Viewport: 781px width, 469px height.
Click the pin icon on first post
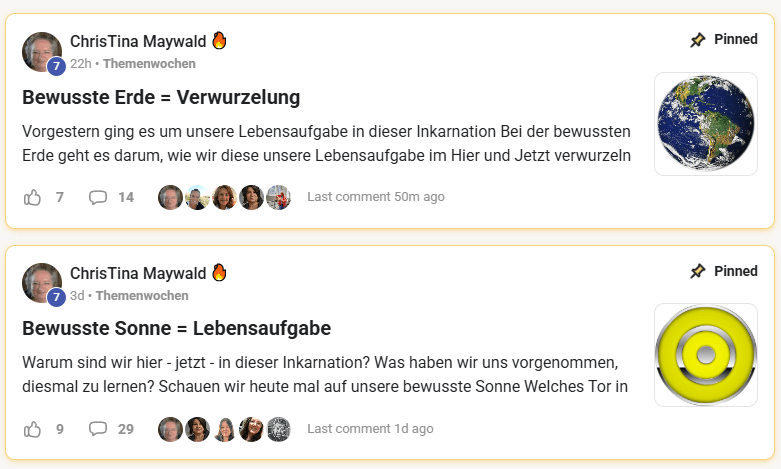698,40
